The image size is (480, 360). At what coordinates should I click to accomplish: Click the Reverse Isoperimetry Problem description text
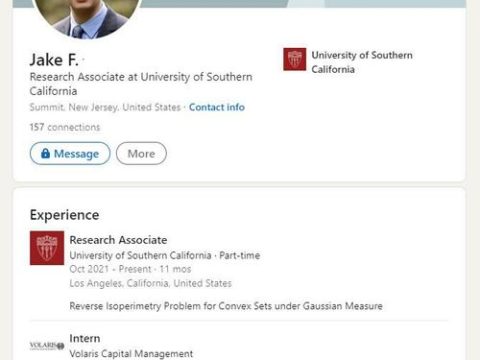click(x=226, y=306)
